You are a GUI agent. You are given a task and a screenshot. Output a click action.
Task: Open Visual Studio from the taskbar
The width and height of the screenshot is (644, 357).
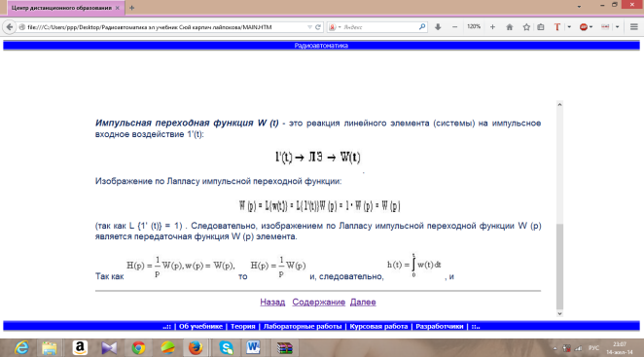tap(109, 348)
